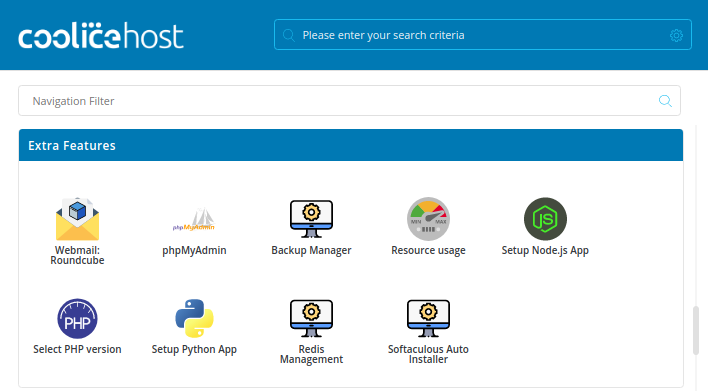The image size is (708, 391).
Task: Open the Softaculous Auto Installer icon
Action: [428, 318]
